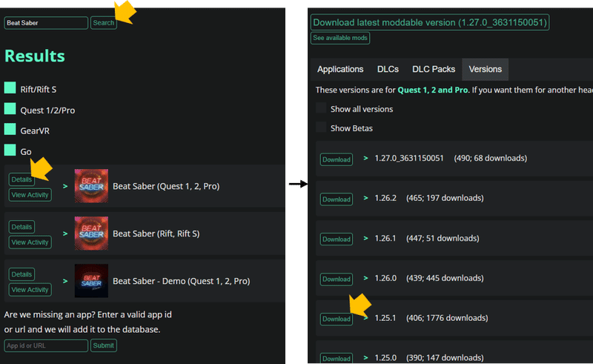This screenshot has height=364, width=593.
Task: Switch to the Applications tab
Action: [x=340, y=70]
